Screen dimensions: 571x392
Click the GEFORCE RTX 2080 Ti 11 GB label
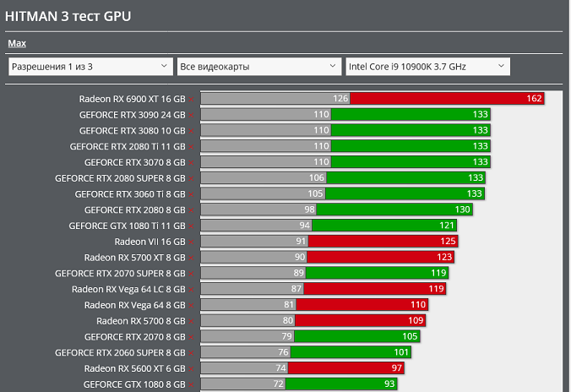coord(128,147)
